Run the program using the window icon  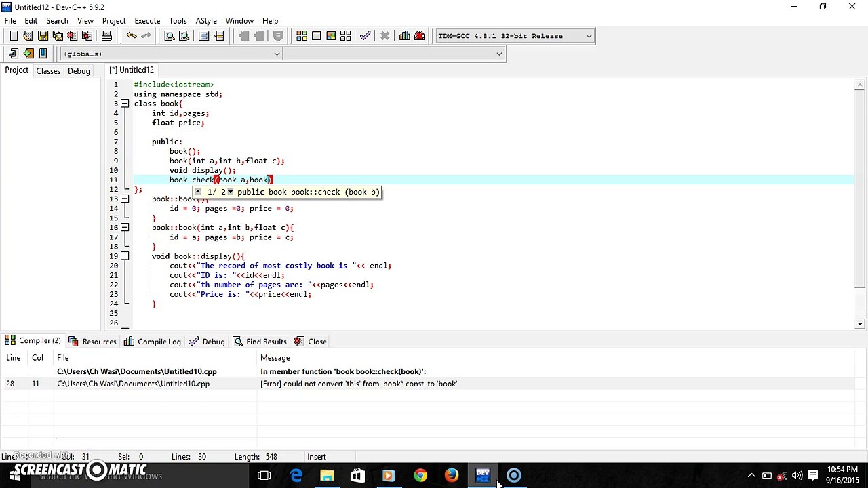coord(316,36)
